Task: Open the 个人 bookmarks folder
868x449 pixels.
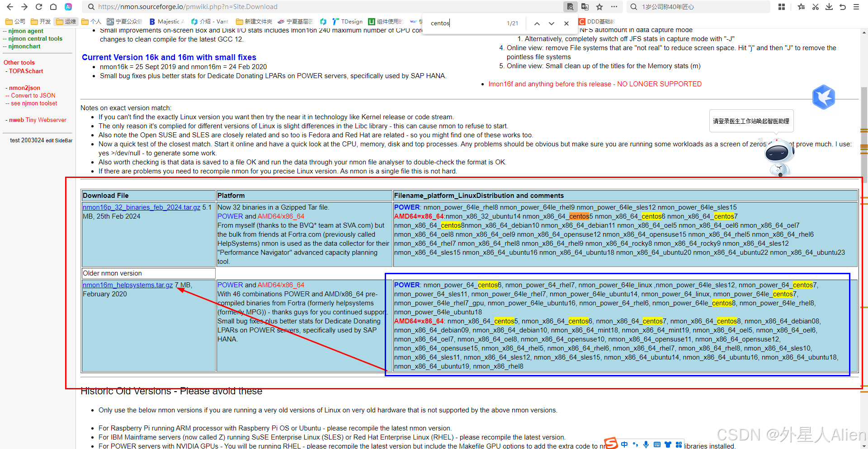Action: (x=91, y=21)
